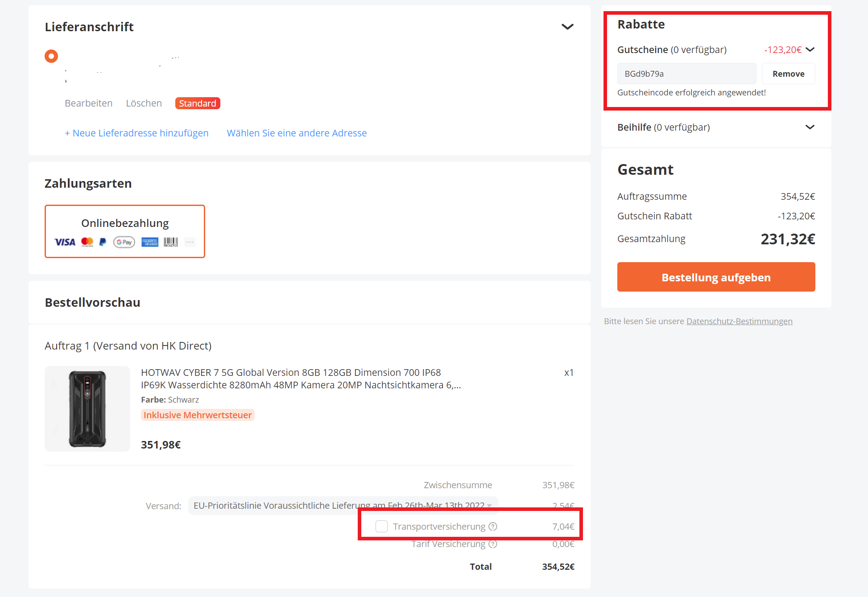Screen dimensions: 868x597
Task: Click the Gesamtzahlung amount 231,32€
Action: [x=788, y=239]
